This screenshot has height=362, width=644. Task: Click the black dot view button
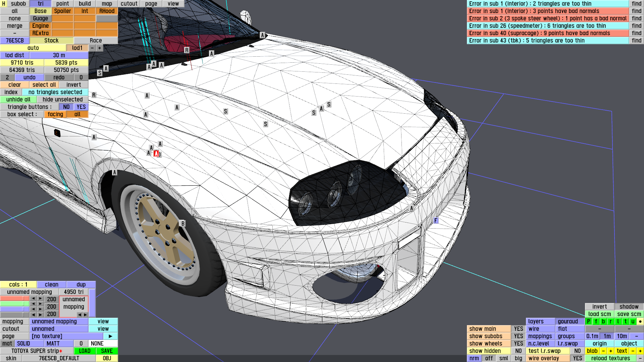640,321
